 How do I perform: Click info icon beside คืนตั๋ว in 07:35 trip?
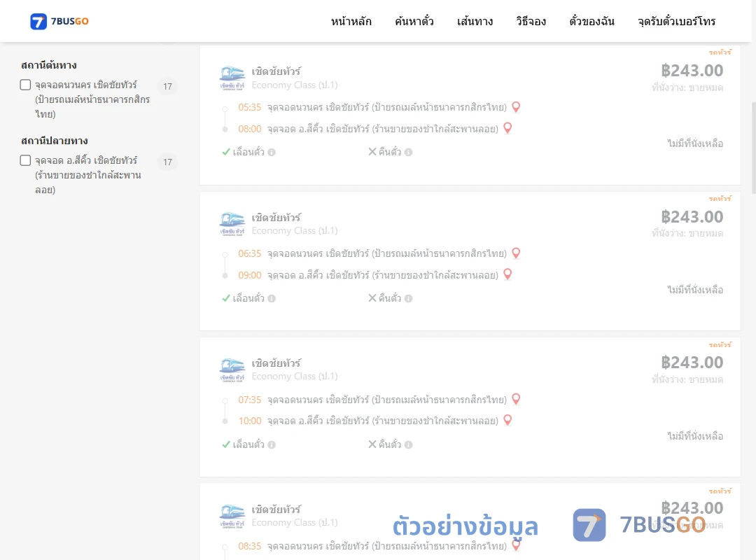pyautogui.click(x=408, y=444)
